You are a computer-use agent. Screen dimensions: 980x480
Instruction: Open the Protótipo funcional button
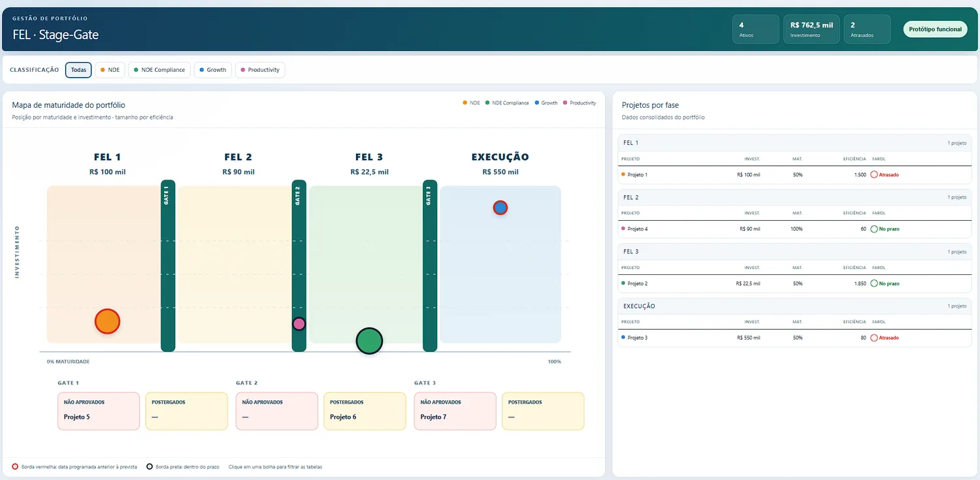click(935, 29)
